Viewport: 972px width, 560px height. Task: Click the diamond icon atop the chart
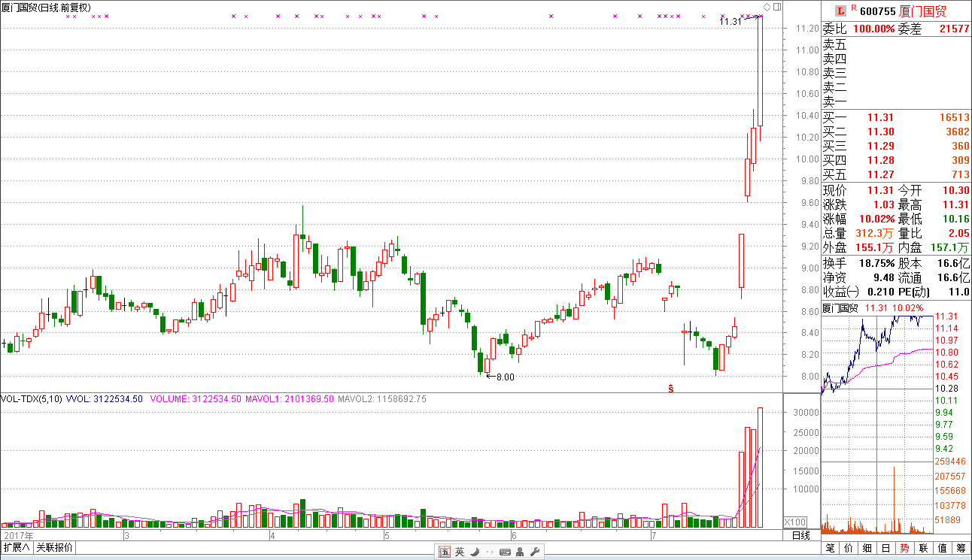pos(767,8)
